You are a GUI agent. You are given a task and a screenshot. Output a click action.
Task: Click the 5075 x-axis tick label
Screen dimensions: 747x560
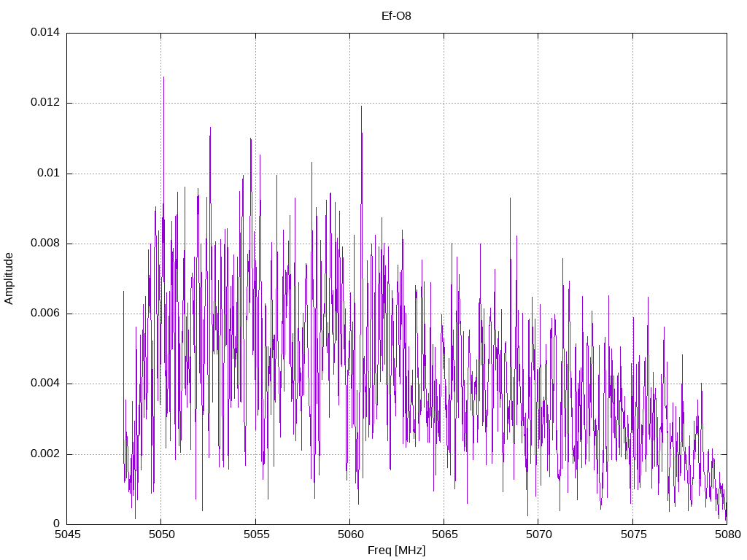[x=633, y=534]
